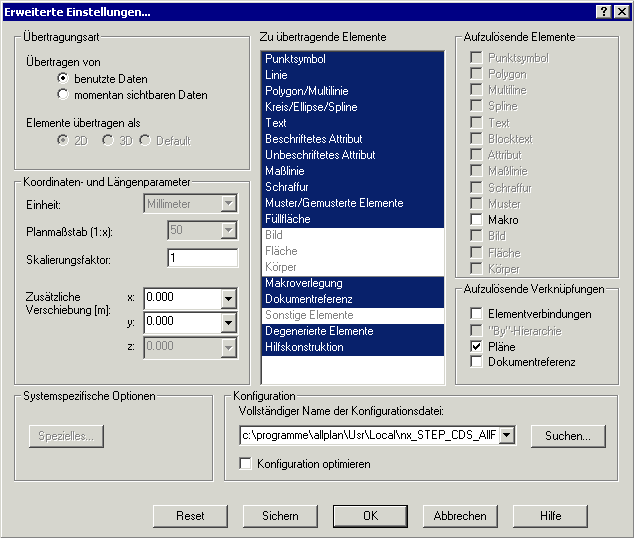
Task: Toggle the Multiline checkbox
Action: point(477,89)
